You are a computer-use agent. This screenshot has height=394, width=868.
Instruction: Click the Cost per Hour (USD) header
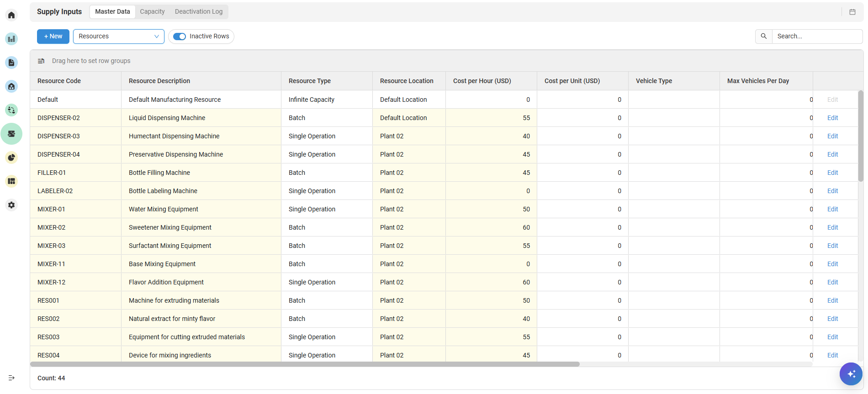click(482, 81)
